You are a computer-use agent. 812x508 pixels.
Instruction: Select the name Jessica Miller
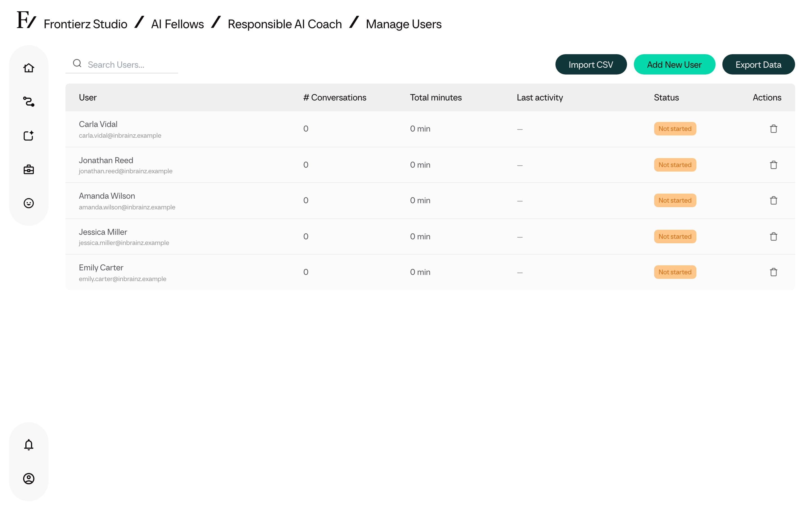pos(103,232)
